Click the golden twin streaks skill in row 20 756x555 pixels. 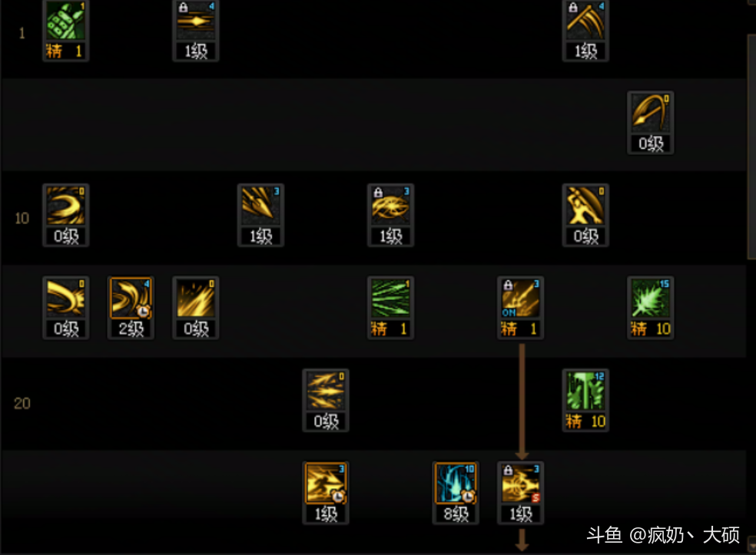(326, 391)
